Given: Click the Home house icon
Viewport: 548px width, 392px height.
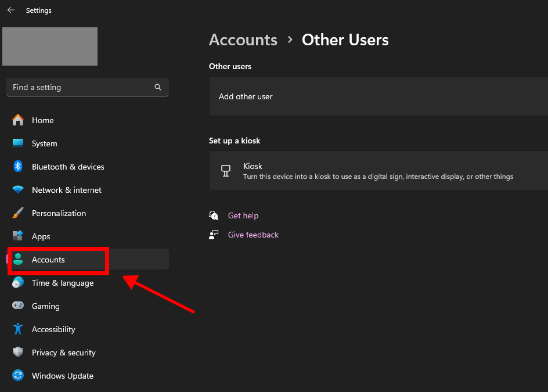Looking at the screenshot, I should point(18,120).
